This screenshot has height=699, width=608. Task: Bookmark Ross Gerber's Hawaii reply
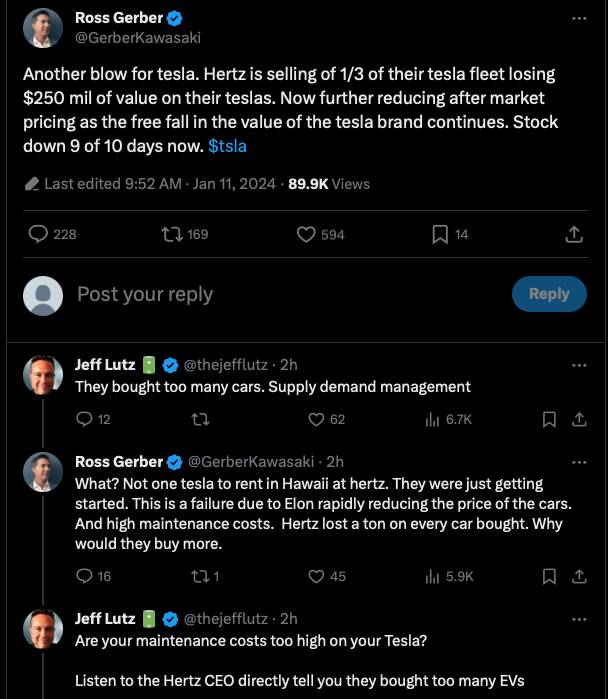point(549,576)
